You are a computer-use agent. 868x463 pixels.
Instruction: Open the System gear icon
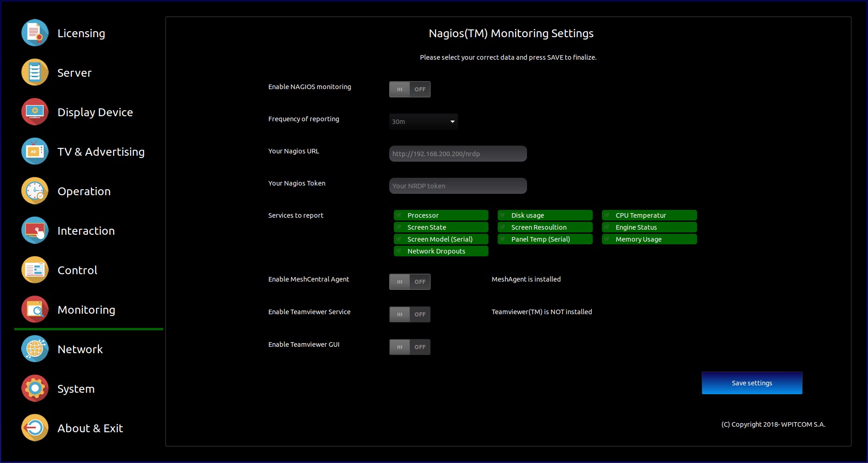[x=35, y=389]
